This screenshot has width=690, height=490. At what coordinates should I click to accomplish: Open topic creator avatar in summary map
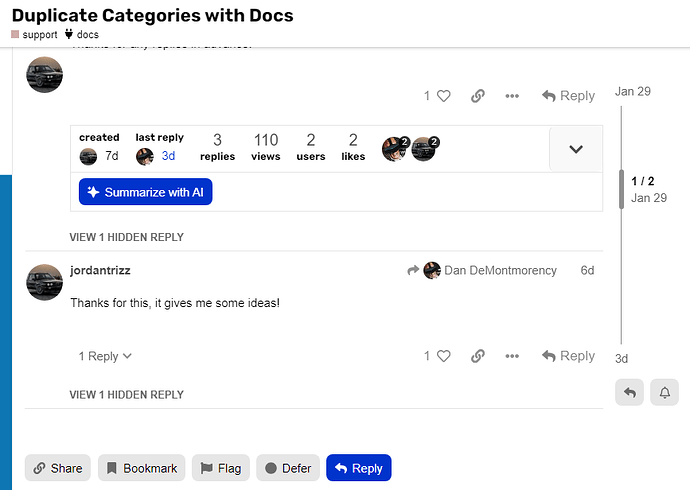88,157
